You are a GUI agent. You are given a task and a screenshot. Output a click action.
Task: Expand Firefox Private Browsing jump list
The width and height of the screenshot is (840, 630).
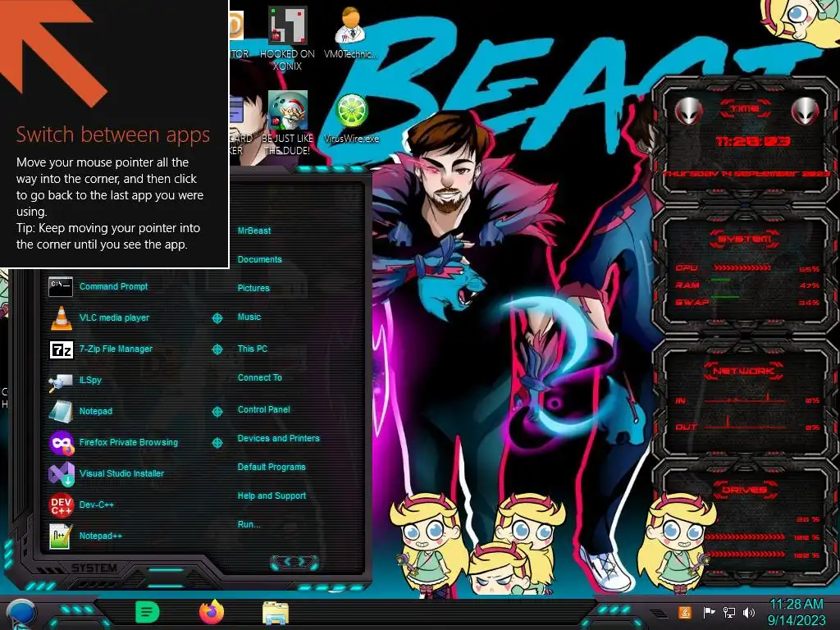(x=217, y=442)
